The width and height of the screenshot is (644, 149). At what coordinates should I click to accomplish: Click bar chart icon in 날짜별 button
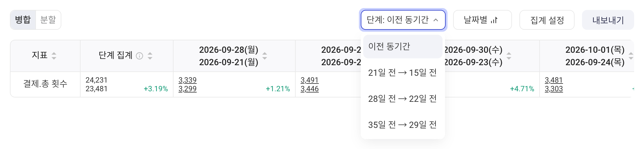494,20
